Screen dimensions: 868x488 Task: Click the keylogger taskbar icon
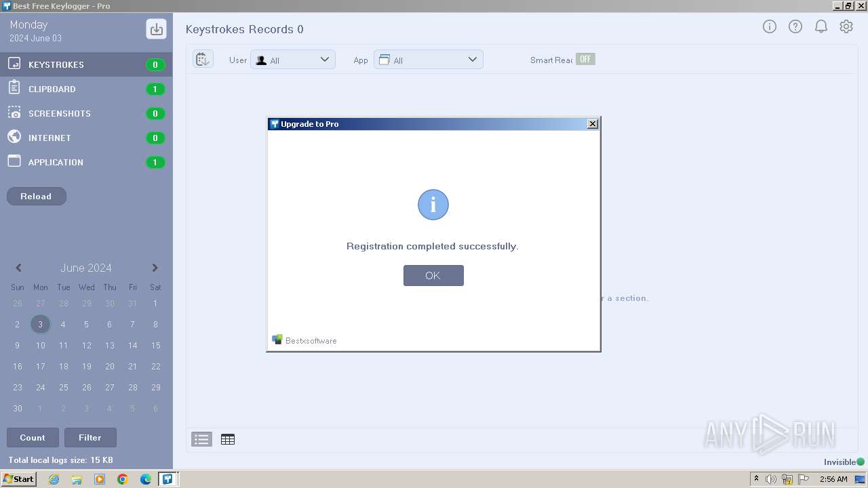pyautogui.click(x=167, y=479)
